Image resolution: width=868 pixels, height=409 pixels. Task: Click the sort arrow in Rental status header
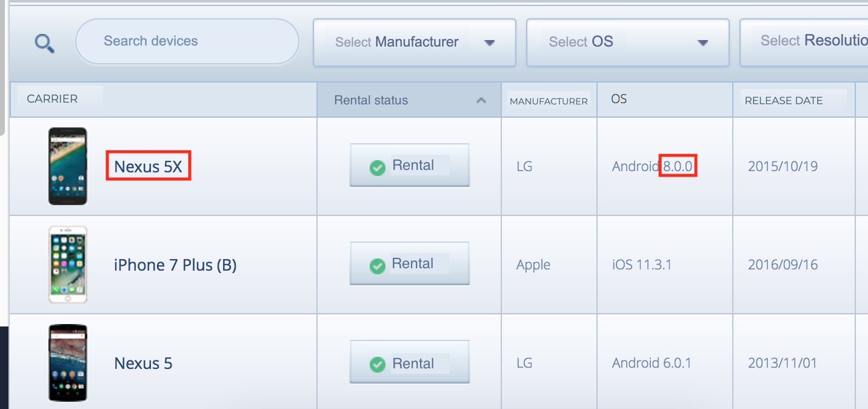pyautogui.click(x=481, y=100)
